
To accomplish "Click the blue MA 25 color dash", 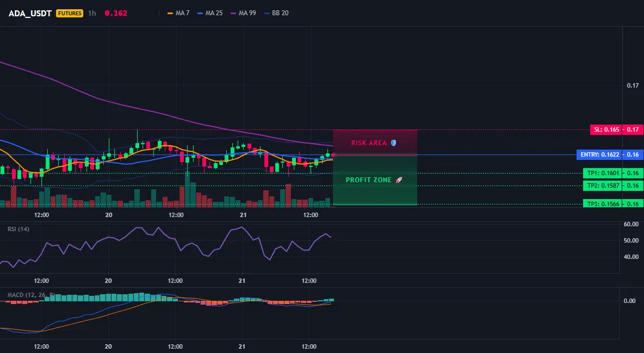I will (200, 13).
